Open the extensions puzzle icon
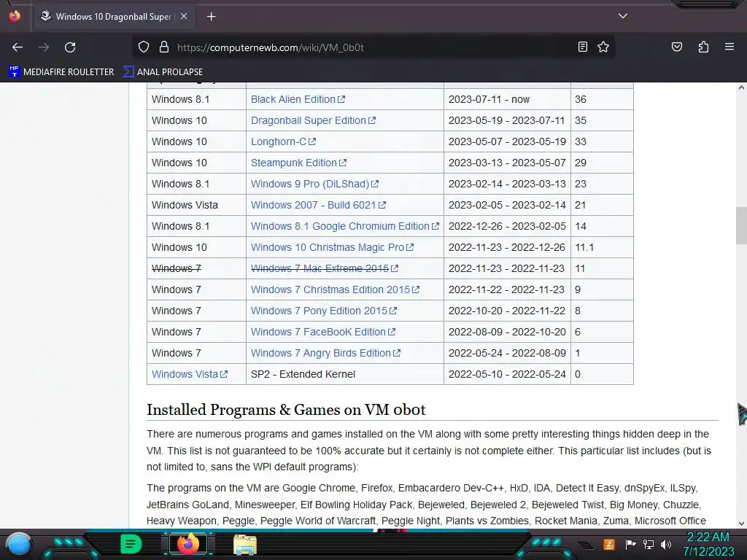The height and width of the screenshot is (560, 747). coord(703,47)
